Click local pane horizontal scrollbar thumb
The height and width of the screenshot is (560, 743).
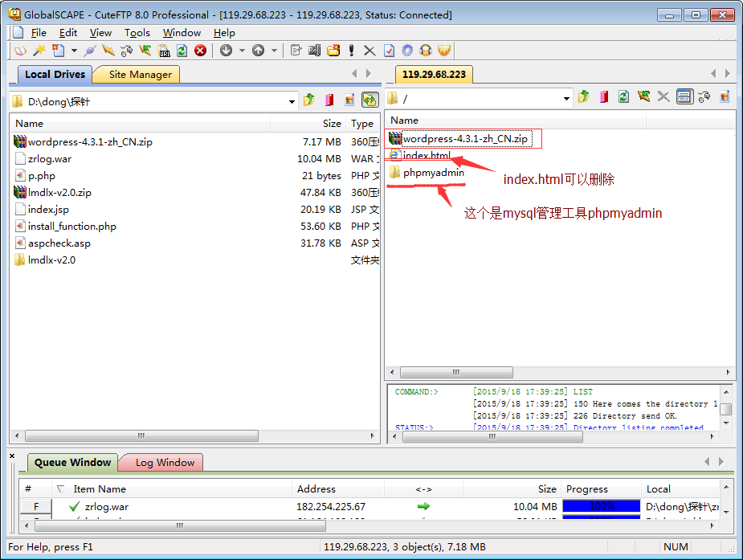pos(141,435)
